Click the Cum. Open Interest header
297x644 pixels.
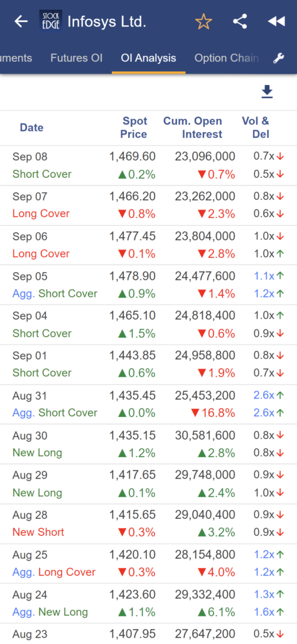(193, 127)
